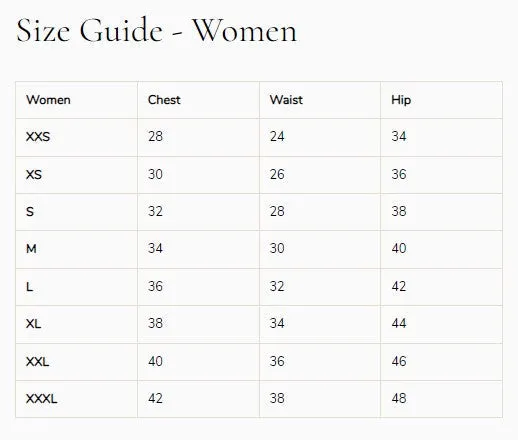Click waist value 32 in L row

(277, 286)
